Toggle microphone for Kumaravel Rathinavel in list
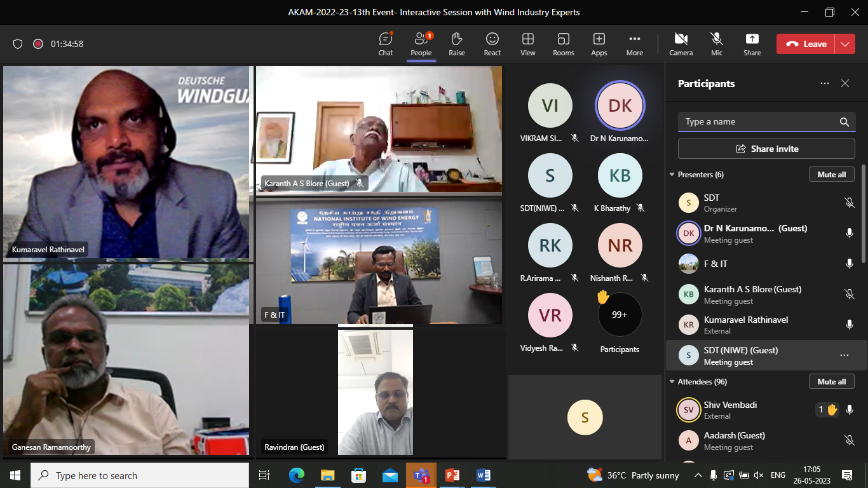This screenshot has height=488, width=868. (849, 325)
